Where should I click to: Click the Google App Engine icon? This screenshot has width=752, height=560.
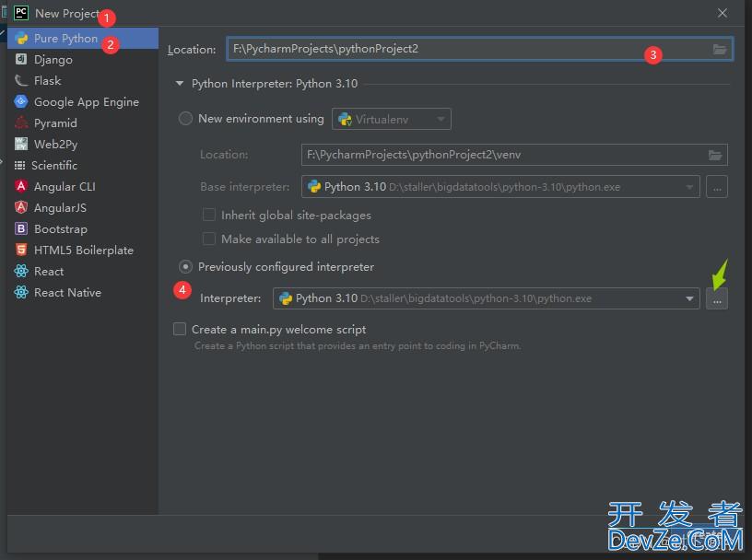(21, 101)
